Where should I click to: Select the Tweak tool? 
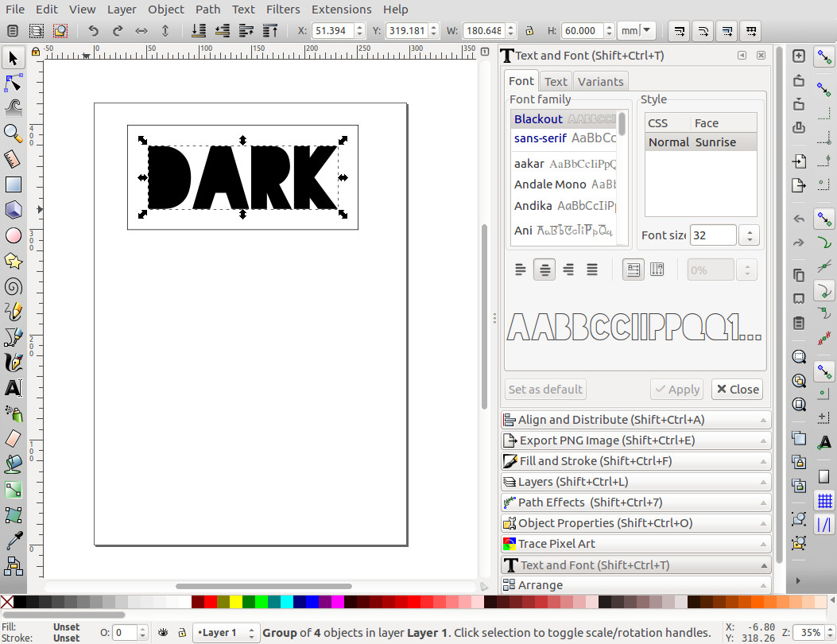(x=14, y=108)
